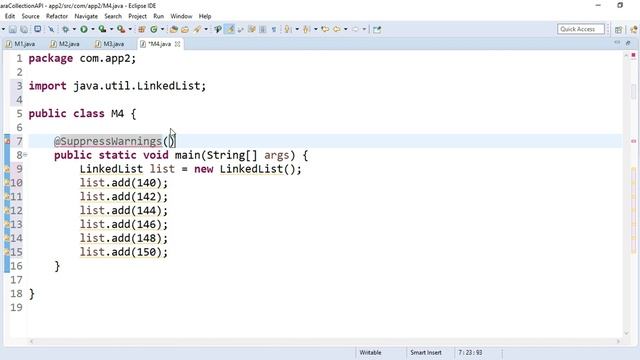Toggle Mark Occurrences highlighter icon
Screen dimensions: 640x360
(229, 29)
